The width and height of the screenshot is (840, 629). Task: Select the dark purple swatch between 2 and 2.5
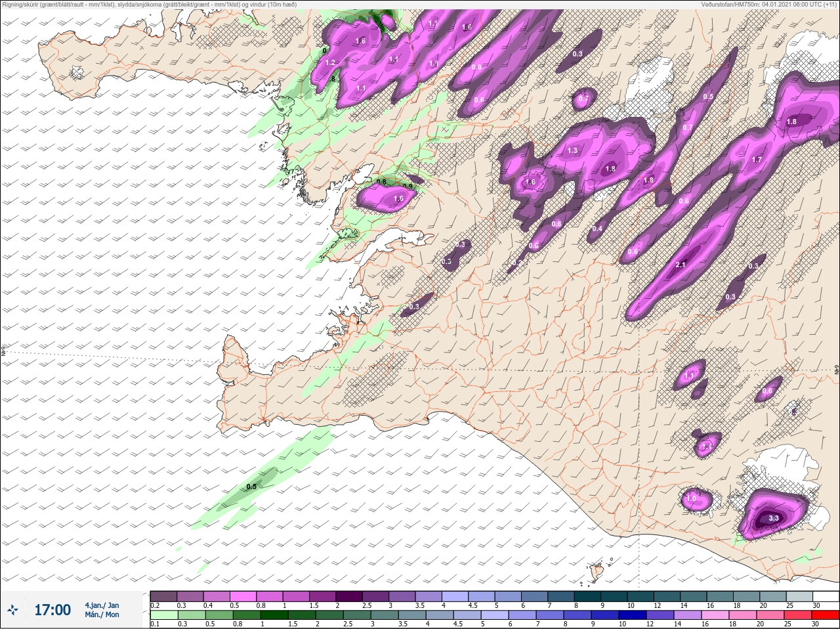pos(350,596)
